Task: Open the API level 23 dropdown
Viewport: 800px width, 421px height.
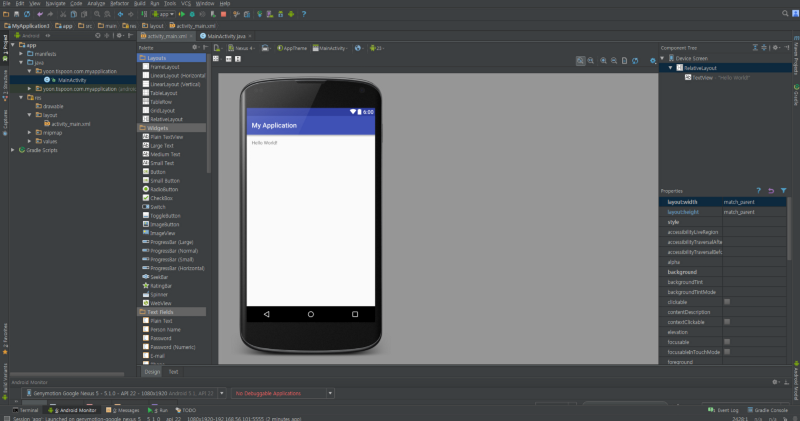Action: point(377,48)
